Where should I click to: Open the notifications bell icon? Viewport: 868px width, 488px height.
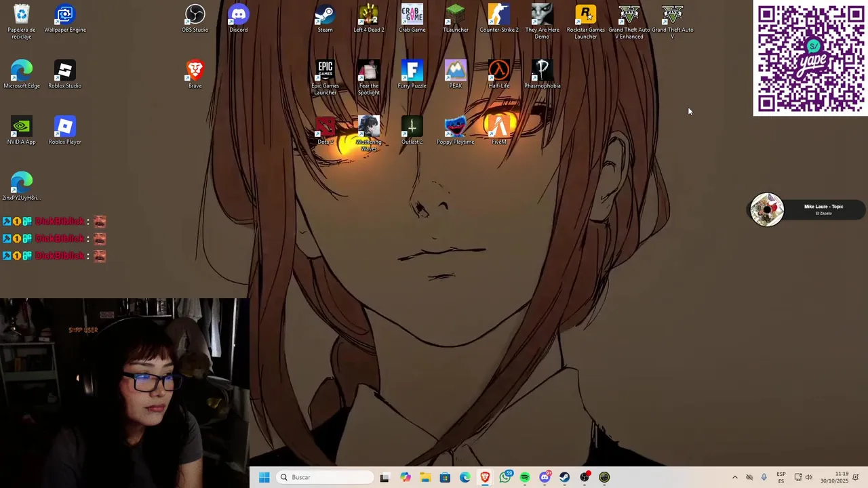856,477
